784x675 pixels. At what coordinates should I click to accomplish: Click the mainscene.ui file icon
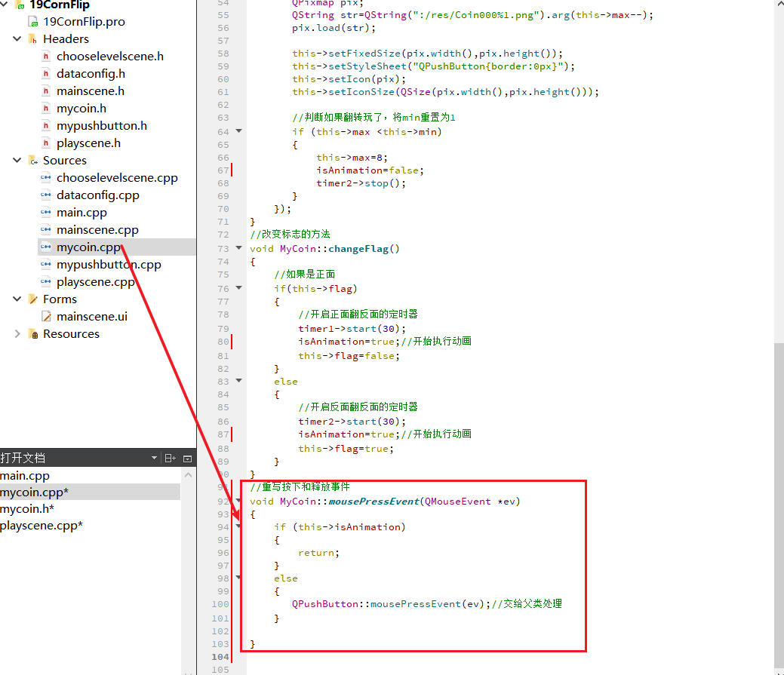pyautogui.click(x=46, y=316)
